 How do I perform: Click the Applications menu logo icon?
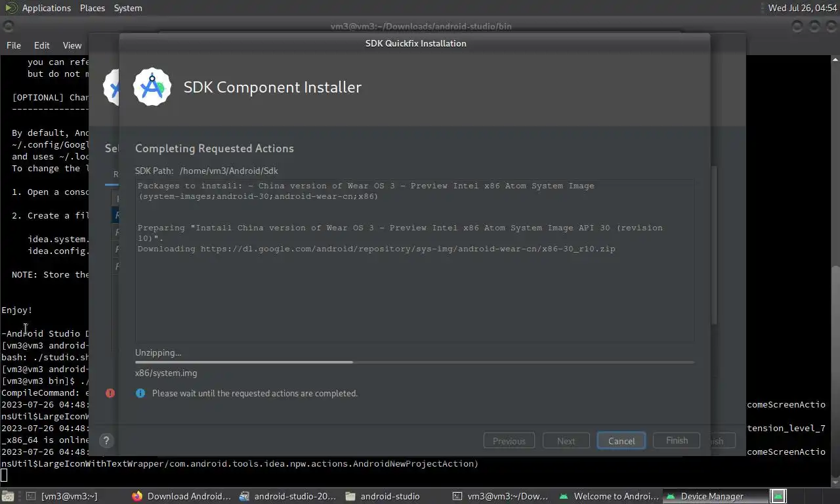(10, 8)
